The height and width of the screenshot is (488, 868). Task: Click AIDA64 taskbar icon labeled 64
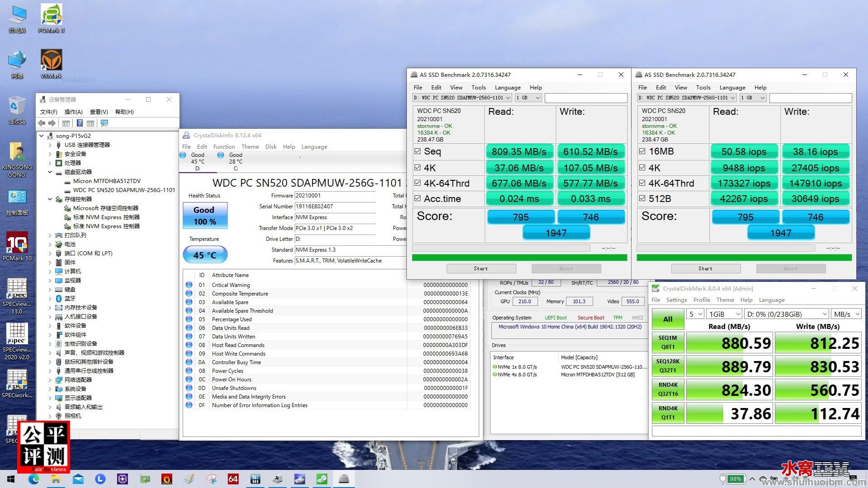233,479
